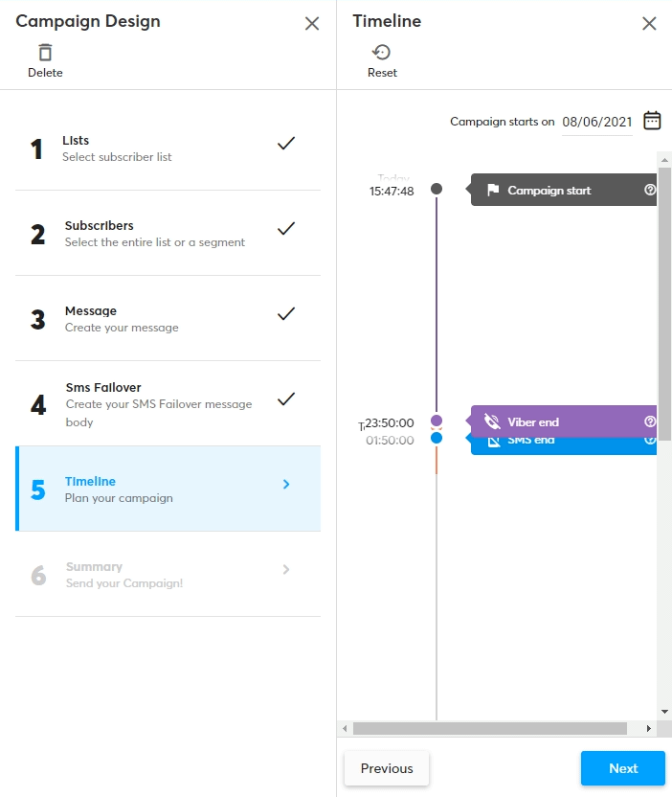Click the Timeline step chevron arrow

pos(286,485)
